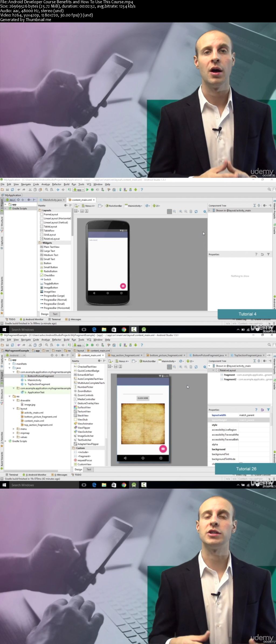Tap pink mail button in Tutorial 4 preview
Screen dimensions: 276x644
[x=123, y=286]
